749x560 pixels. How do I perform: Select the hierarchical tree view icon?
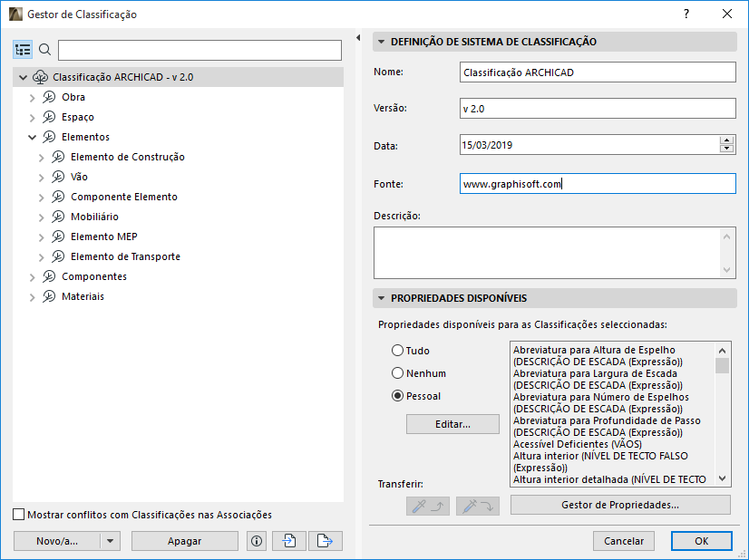23,50
